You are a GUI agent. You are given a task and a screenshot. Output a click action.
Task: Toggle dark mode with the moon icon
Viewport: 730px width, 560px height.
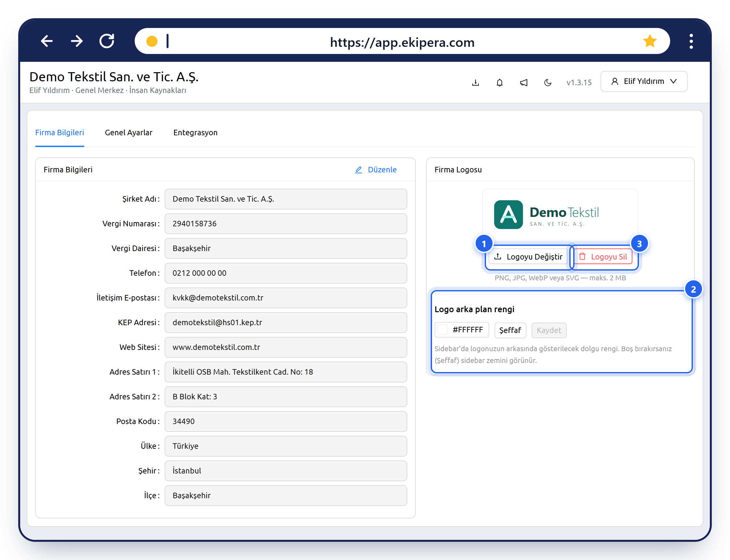[x=547, y=82]
